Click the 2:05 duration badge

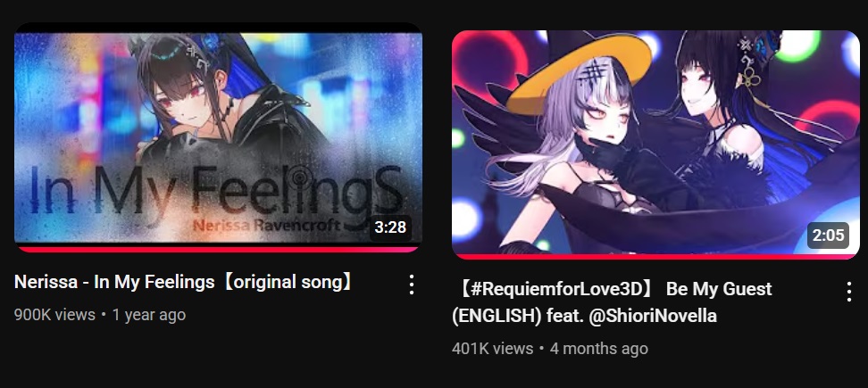click(828, 235)
